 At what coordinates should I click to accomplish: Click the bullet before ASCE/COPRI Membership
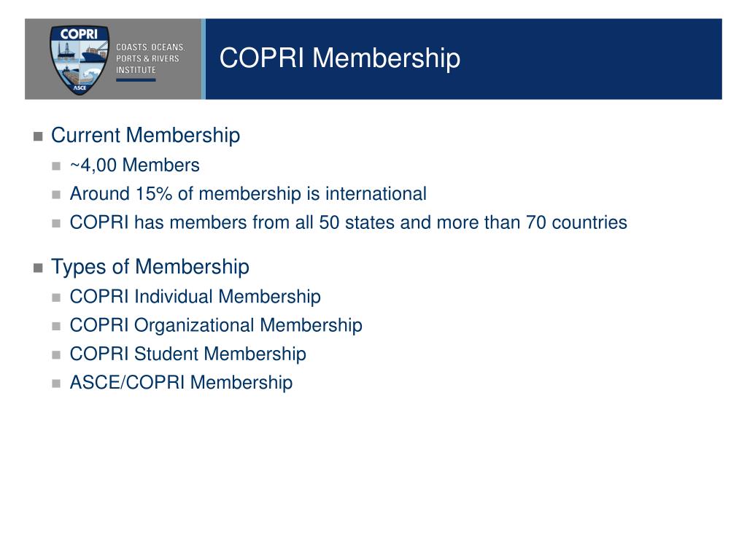click(x=56, y=384)
